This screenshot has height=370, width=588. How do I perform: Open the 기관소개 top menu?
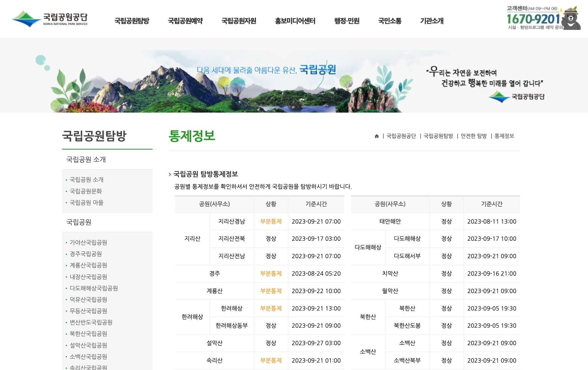[x=432, y=21]
